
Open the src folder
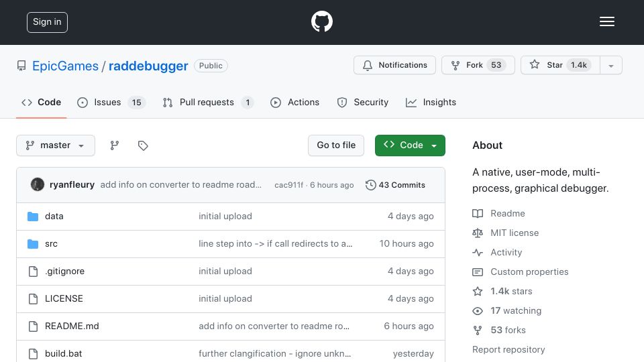pos(51,244)
